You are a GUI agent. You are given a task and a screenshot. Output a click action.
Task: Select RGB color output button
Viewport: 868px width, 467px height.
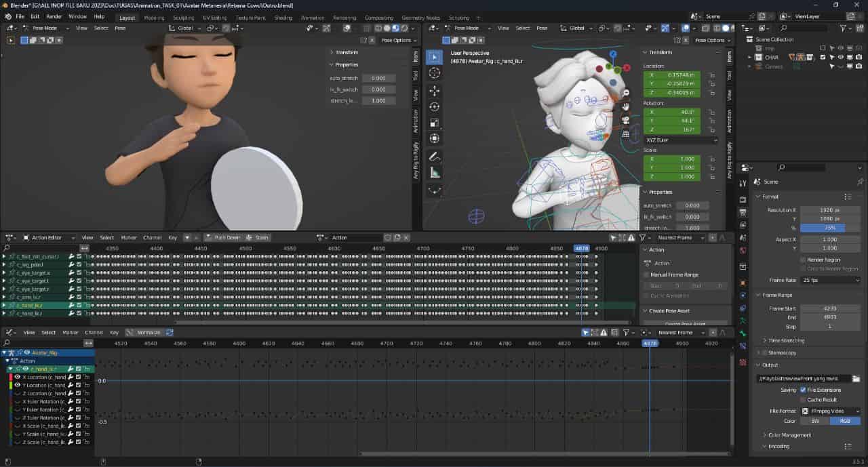(845, 421)
